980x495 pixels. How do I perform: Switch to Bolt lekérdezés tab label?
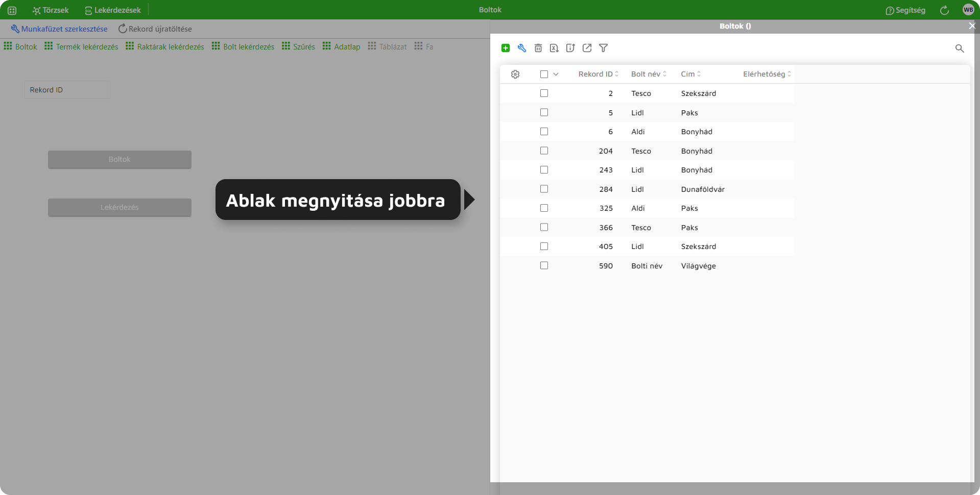(249, 46)
